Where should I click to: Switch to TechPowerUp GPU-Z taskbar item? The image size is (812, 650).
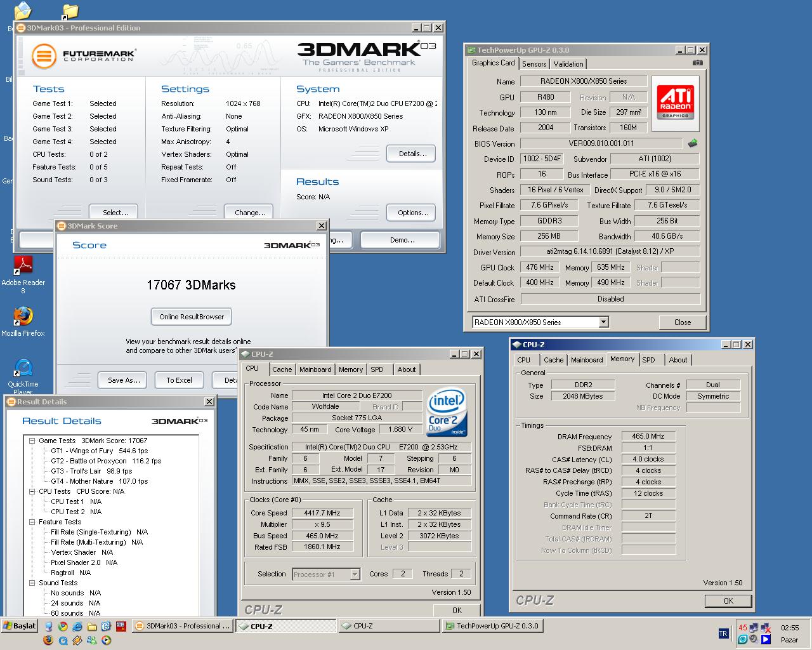click(x=492, y=626)
